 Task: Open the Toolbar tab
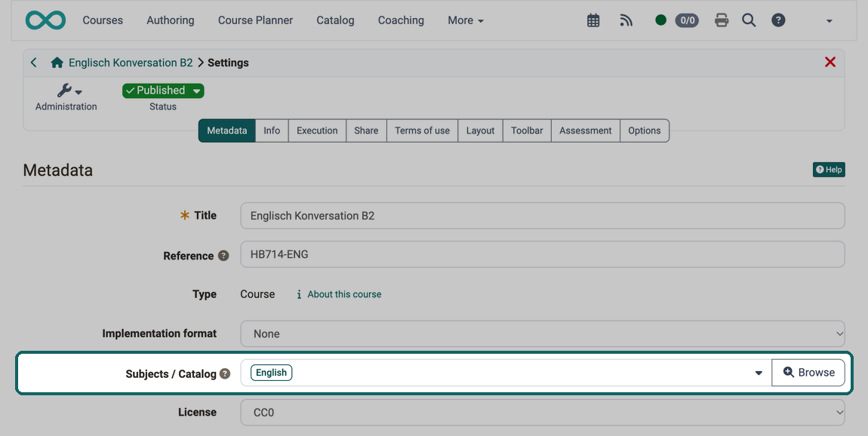click(527, 130)
